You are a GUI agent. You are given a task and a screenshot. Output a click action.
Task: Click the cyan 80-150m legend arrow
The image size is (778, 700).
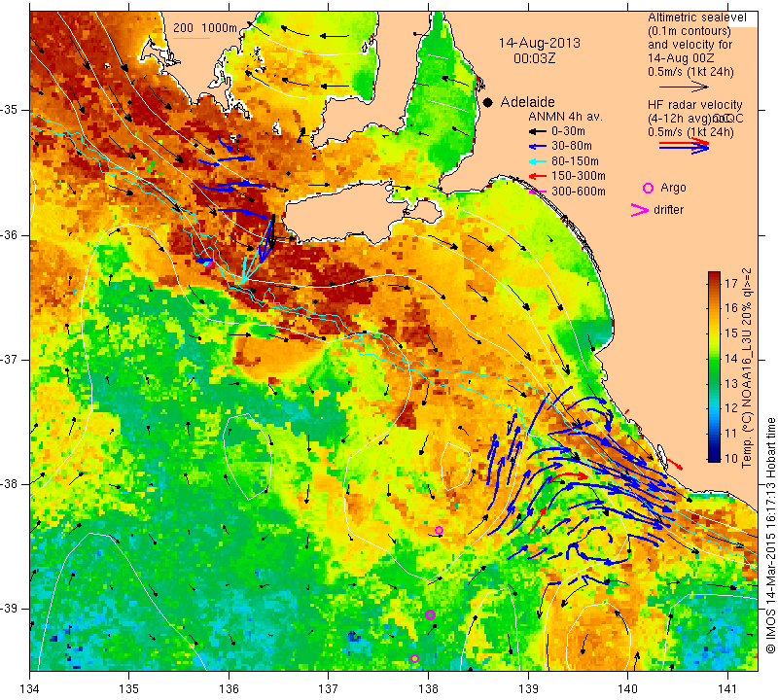click(x=537, y=161)
